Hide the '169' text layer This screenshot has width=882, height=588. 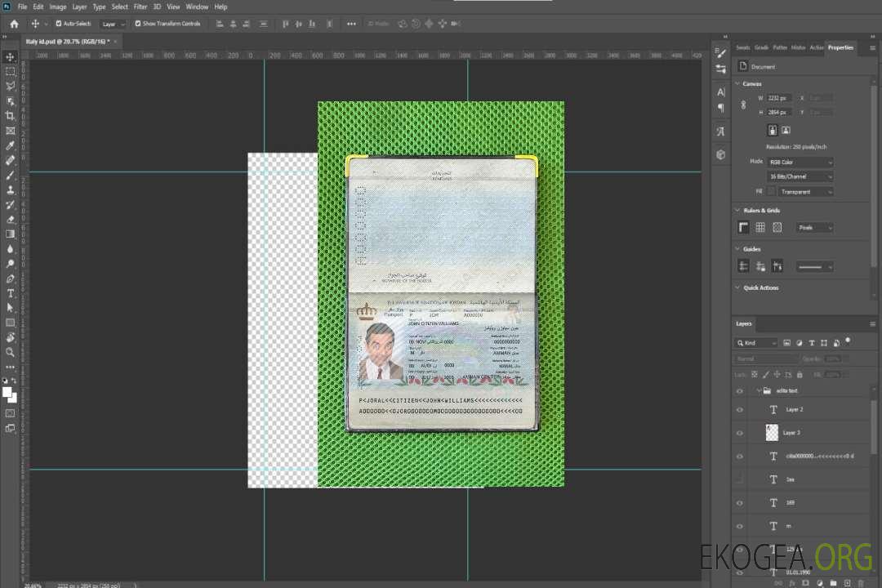click(x=740, y=503)
